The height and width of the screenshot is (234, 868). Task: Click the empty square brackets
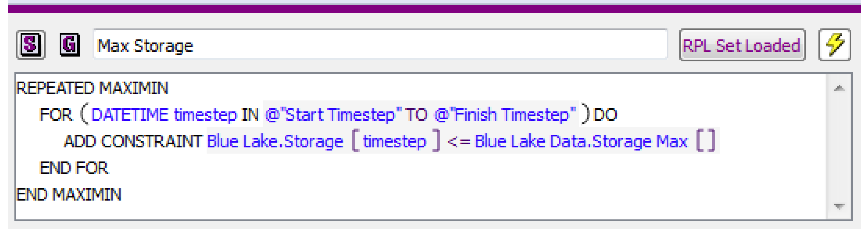[x=706, y=141]
